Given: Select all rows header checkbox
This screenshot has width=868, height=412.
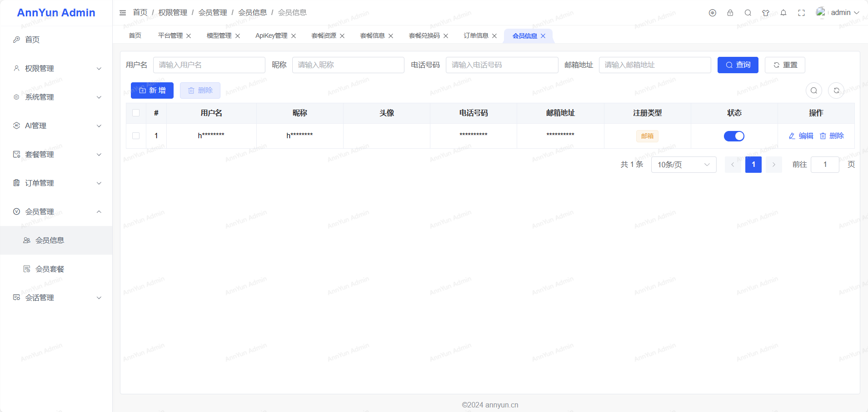Looking at the screenshot, I should tap(136, 113).
